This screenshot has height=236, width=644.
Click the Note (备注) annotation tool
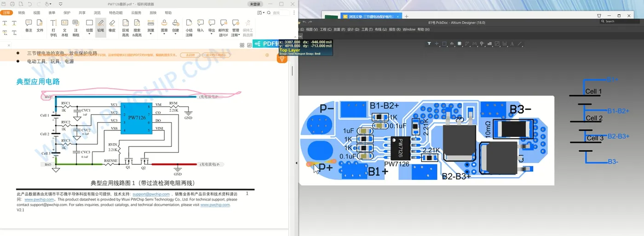[29, 27]
